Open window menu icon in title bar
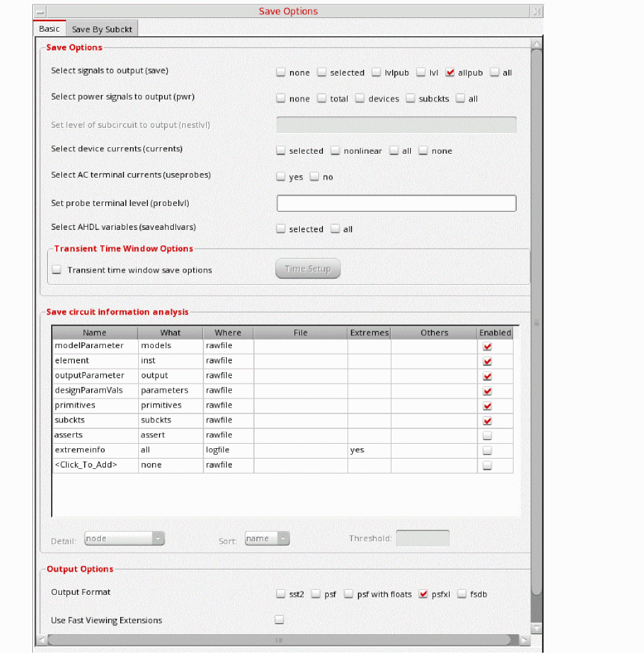The height and width of the screenshot is (653, 644). (41, 12)
